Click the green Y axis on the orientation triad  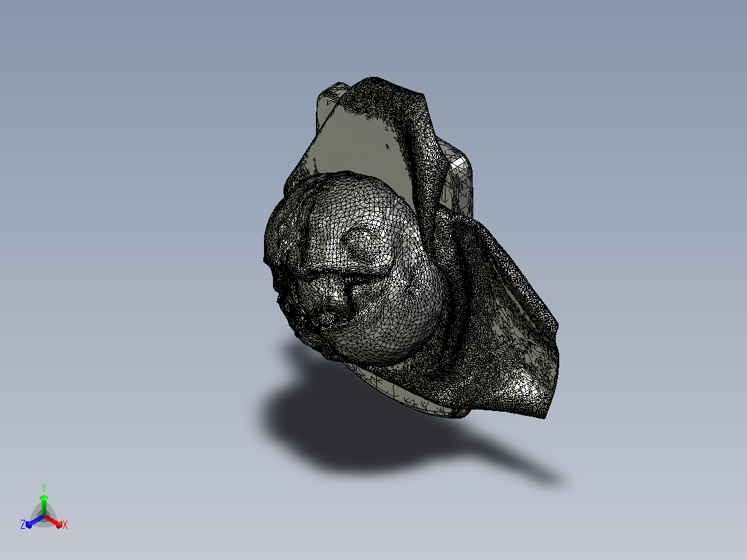tap(44, 505)
